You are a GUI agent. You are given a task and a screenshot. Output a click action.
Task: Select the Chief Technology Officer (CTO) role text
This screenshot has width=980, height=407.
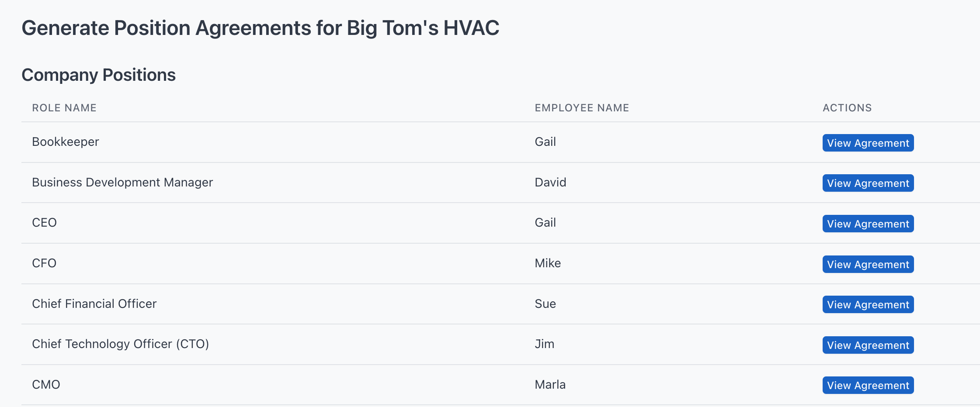(121, 344)
